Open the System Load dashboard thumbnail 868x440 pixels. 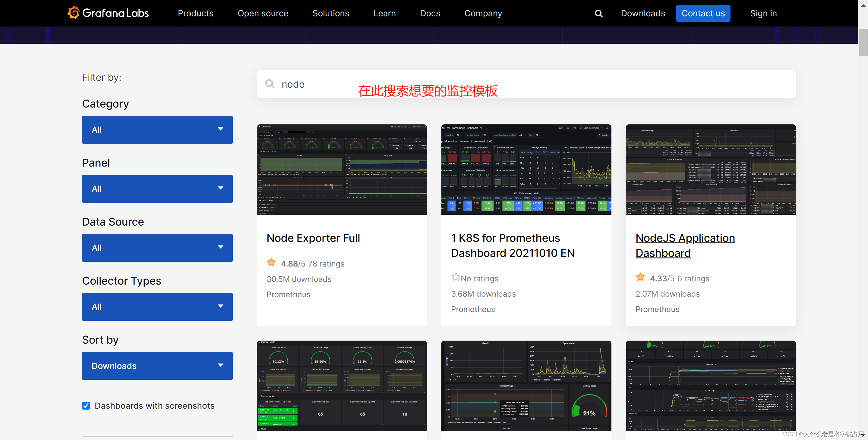(x=526, y=386)
